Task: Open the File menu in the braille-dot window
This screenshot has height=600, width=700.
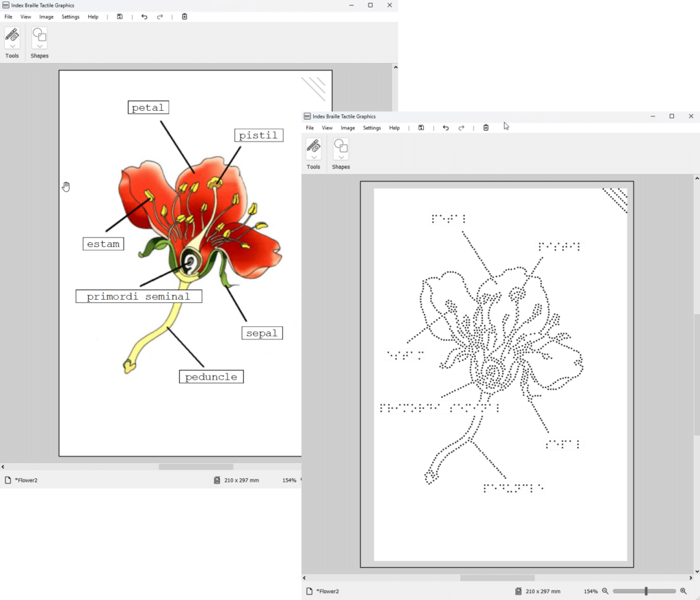Action: pyautogui.click(x=310, y=128)
